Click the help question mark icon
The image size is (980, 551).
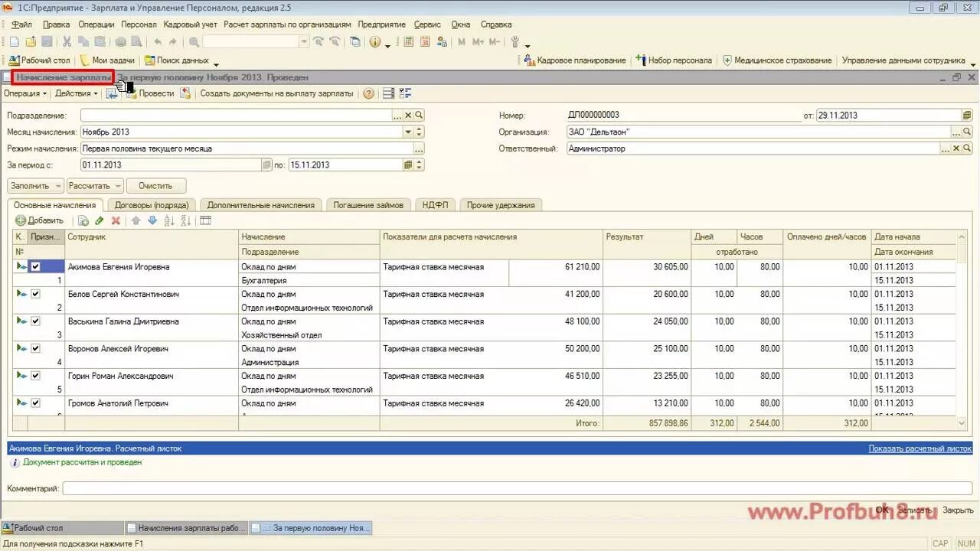pyautogui.click(x=369, y=93)
